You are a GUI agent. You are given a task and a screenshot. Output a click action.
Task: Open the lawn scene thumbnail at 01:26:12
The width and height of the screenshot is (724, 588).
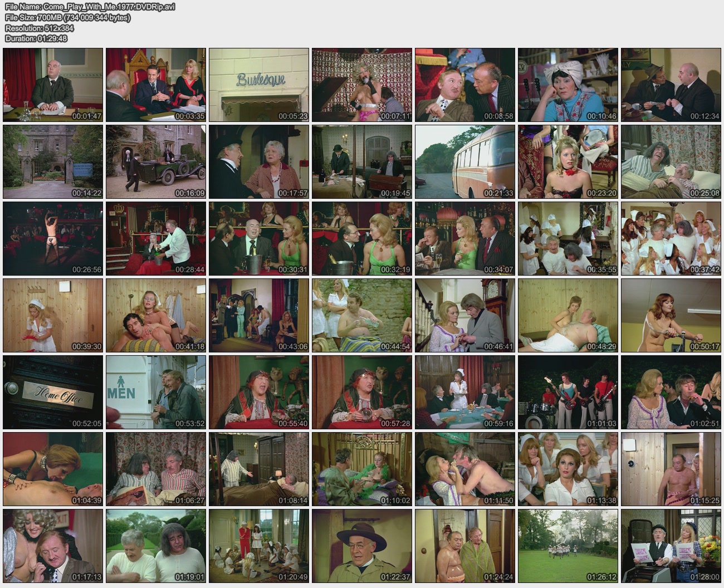tap(568, 546)
